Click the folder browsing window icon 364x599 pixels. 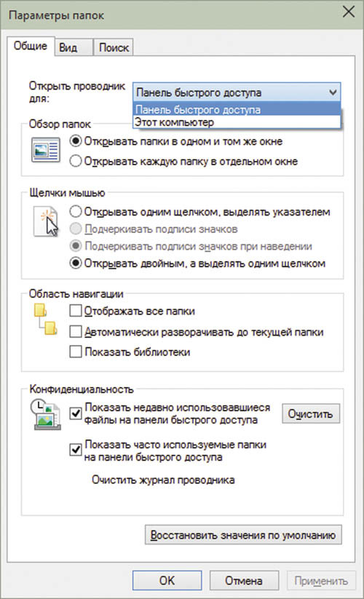(45, 150)
